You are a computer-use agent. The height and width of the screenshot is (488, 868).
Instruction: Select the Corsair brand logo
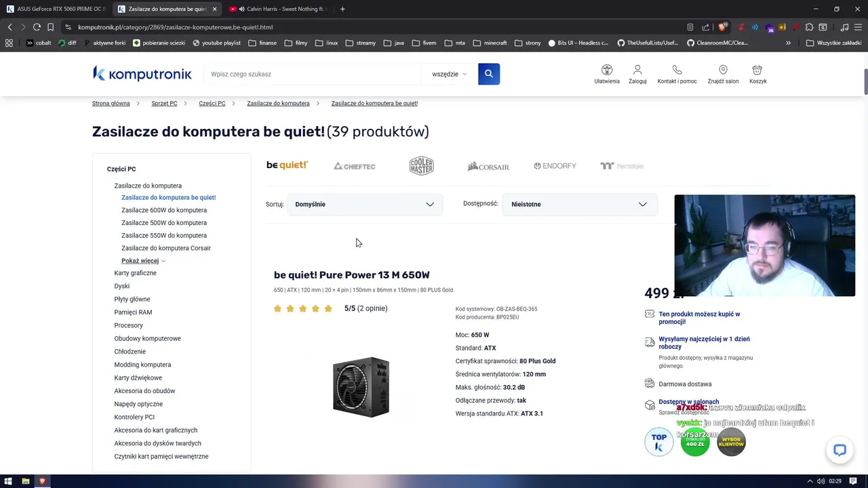pos(488,166)
